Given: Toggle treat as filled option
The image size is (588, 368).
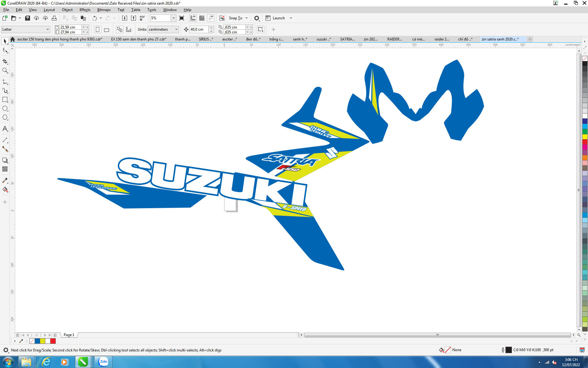Looking at the screenshot, I should 261,29.
